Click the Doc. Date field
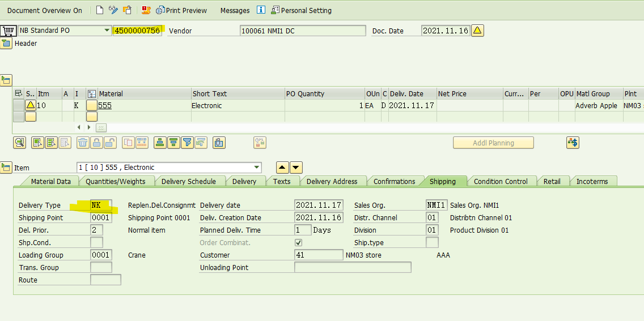This screenshot has height=321, width=644. (445, 31)
